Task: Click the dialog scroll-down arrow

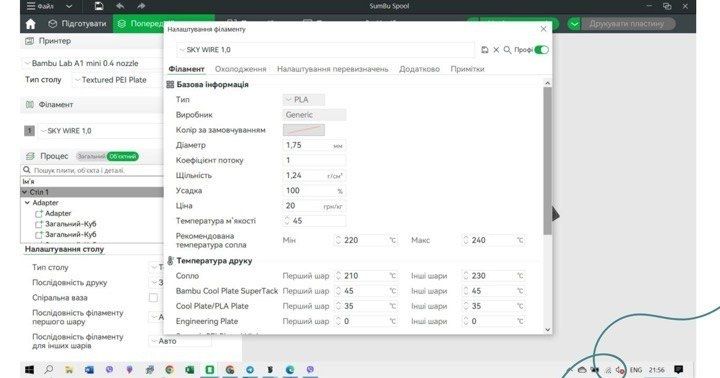Action: (x=547, y=329)
